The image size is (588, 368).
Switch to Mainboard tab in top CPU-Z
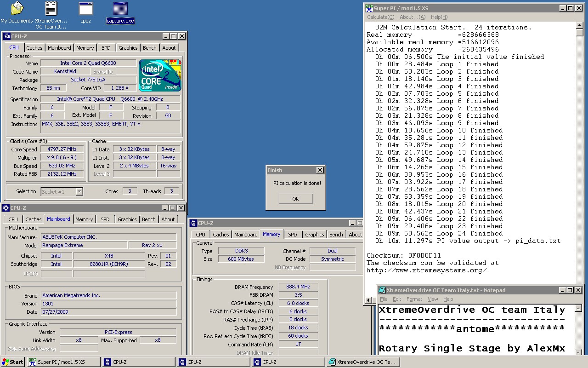click(59, 48)
